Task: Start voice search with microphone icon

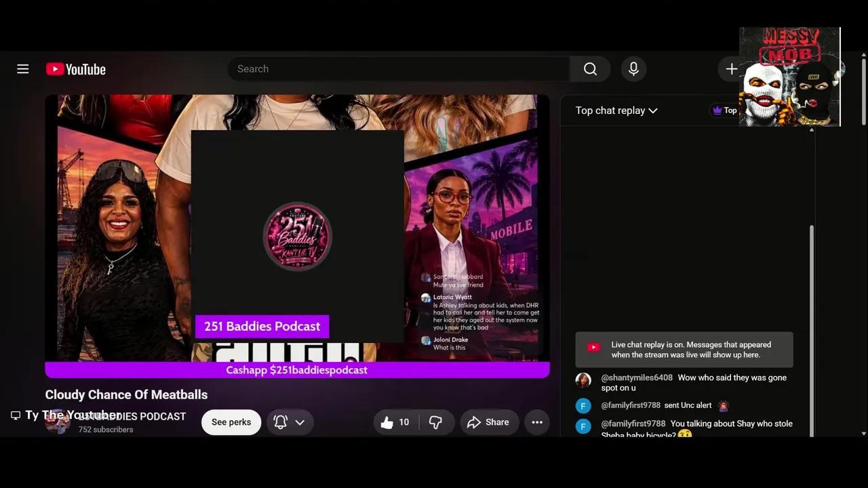Action: pyautogui.click(x=633, y=69)
